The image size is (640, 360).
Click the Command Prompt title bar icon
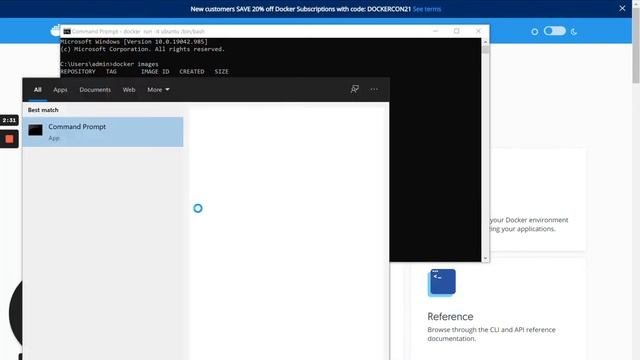67,31
